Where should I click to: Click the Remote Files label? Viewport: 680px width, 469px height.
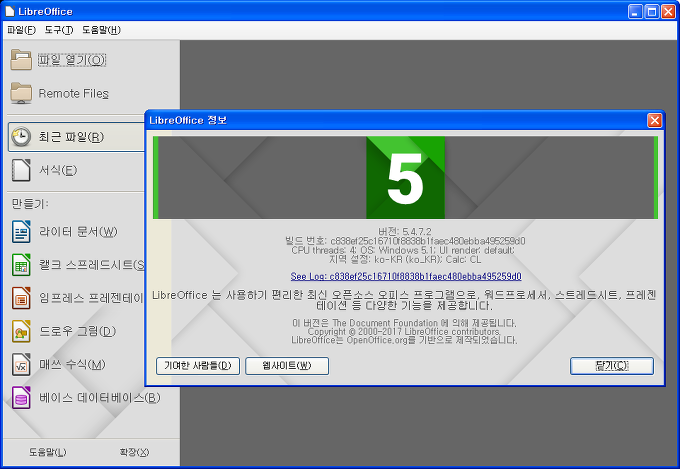74,93
